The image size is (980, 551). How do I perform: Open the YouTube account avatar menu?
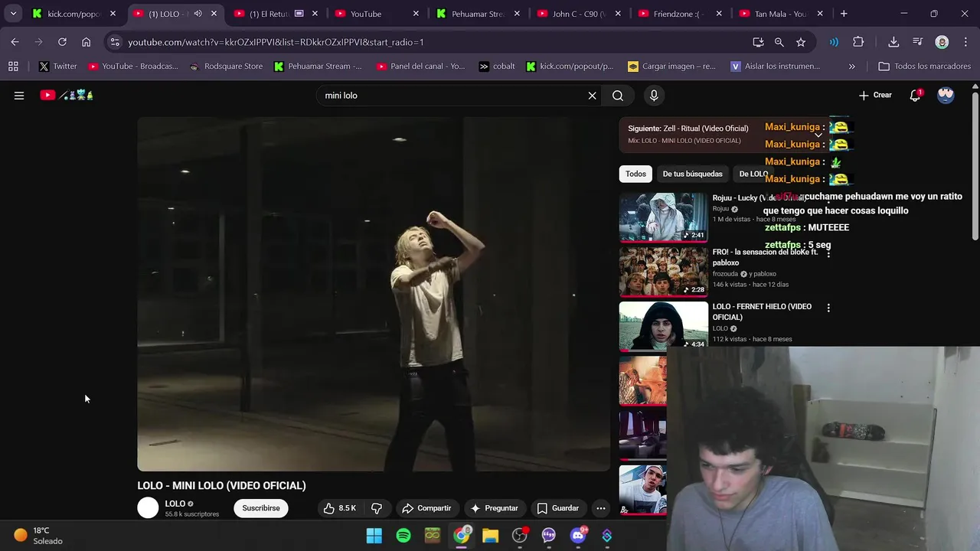pos(946,96)
